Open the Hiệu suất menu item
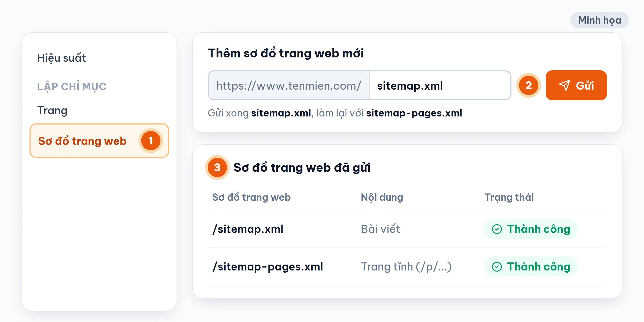 (61, 58)
